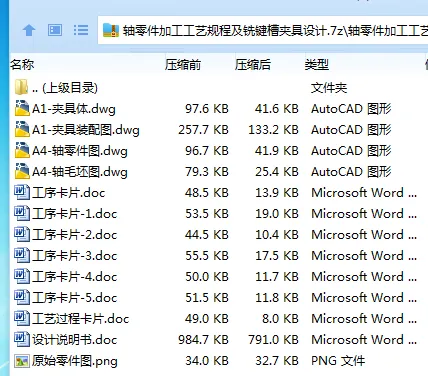The height and width of the screenshot is (376, 428).
Task: Select file 设计说明书.doc
Action: (x=75, y=340)
